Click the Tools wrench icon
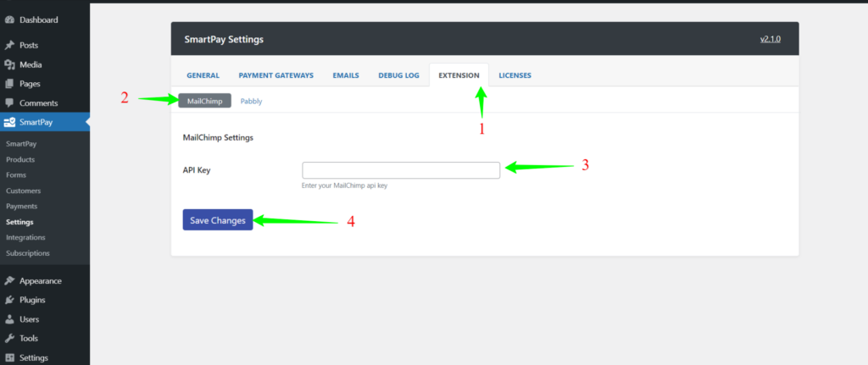Image resolution: width=868 pixels, height=365 pixels. coord(8,339)
